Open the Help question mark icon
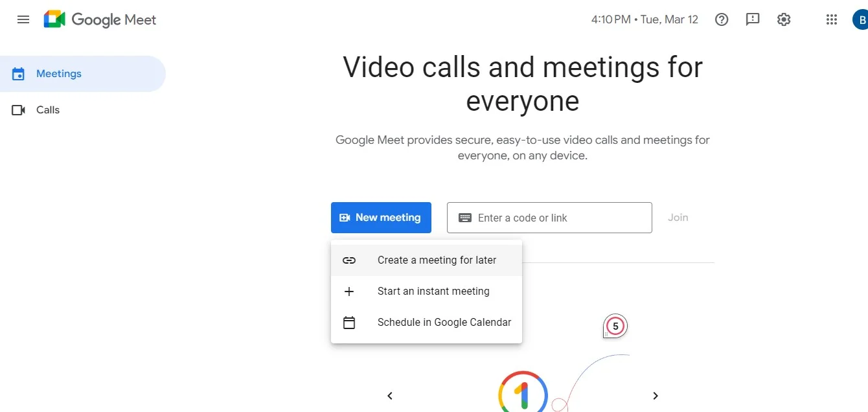The width and height of the screenshot is (868, 412). [722, 19]
